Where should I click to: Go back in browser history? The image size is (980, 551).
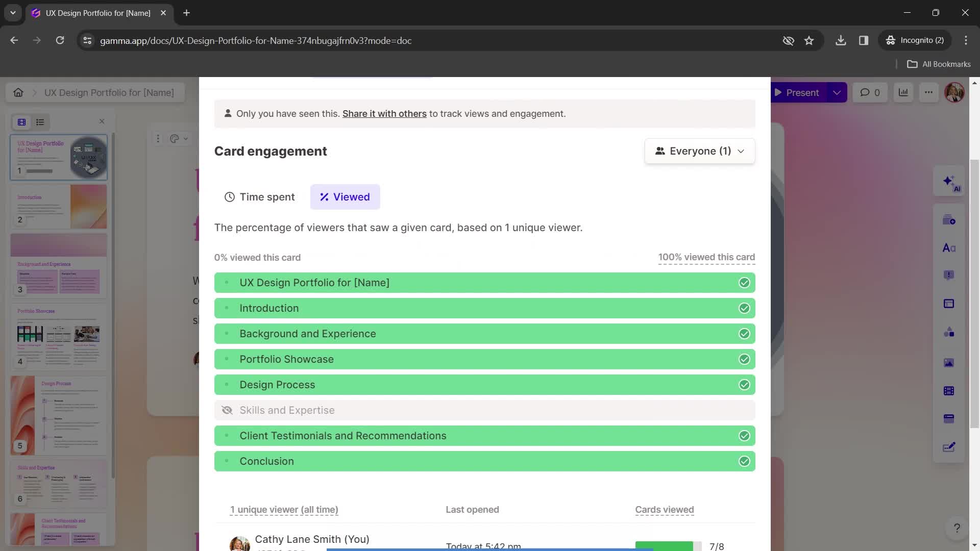pyautogui.click(x=14, y=40)
